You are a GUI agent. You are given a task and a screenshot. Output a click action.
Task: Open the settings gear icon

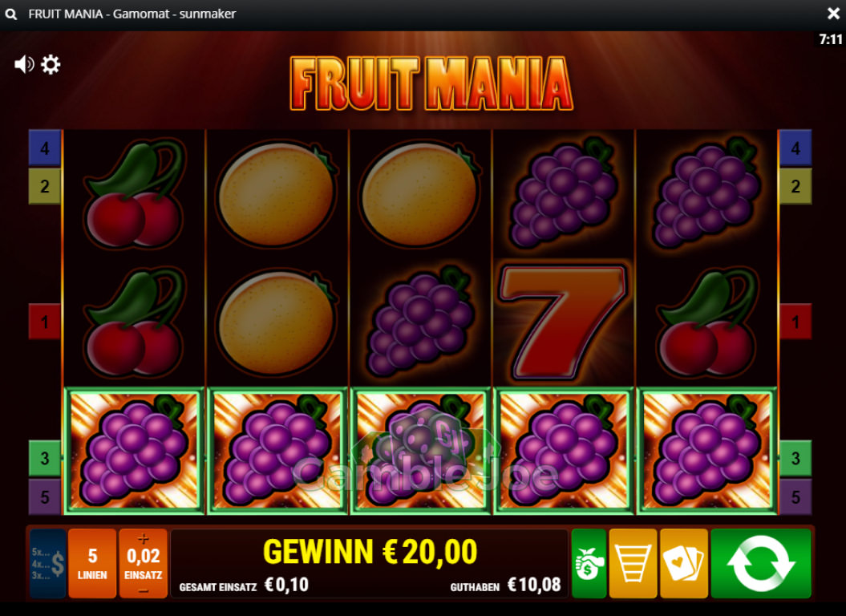(x=51, y=65)
